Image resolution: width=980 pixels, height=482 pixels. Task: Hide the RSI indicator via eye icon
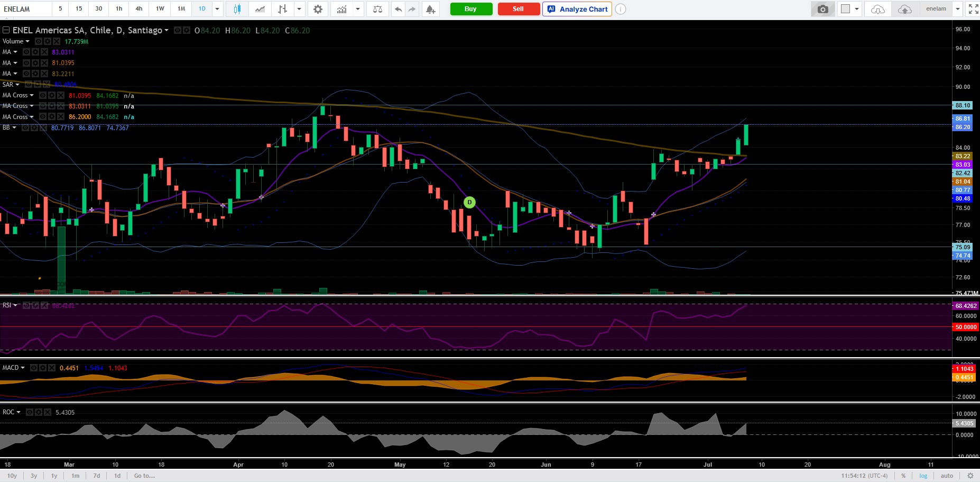(x=26, y=305)
